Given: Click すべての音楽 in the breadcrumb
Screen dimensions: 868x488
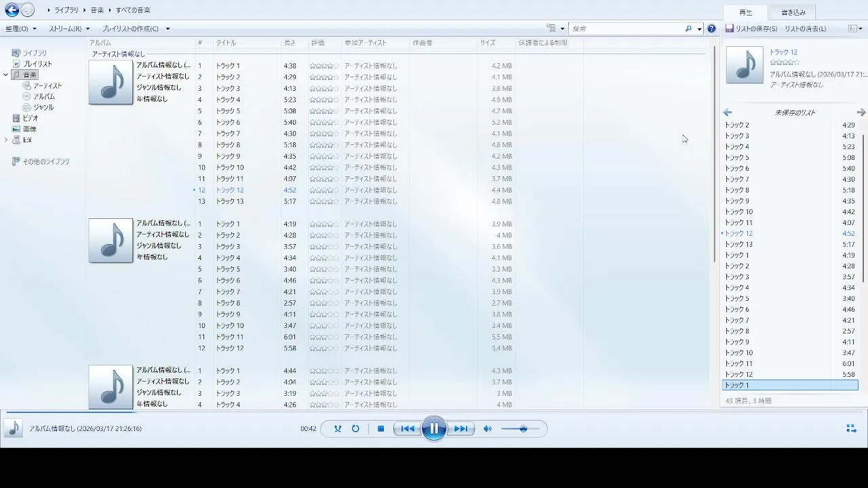Looking at the screenshot, I should point(133,10).
